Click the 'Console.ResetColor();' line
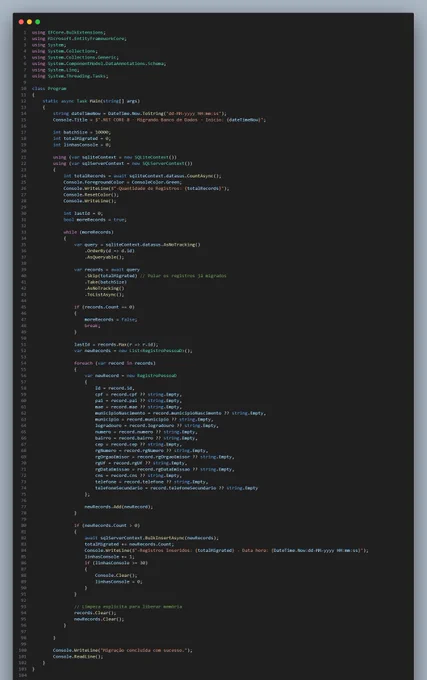The image size is (427, 680). click(91, 195)
